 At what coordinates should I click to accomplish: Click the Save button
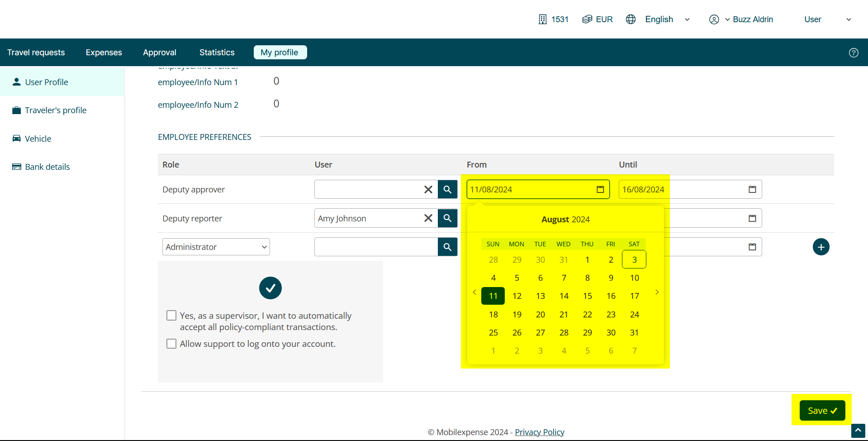822,411
